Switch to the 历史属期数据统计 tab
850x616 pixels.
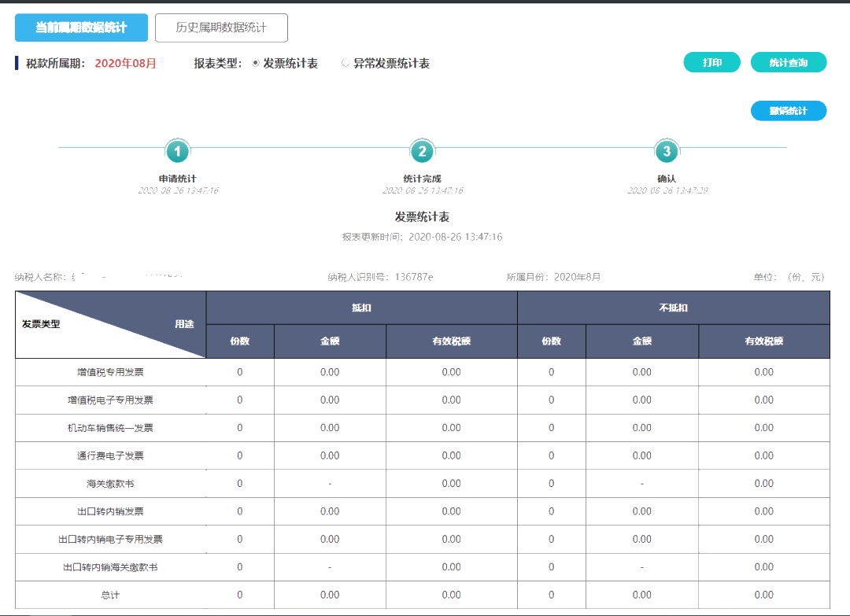coord(223,27)
